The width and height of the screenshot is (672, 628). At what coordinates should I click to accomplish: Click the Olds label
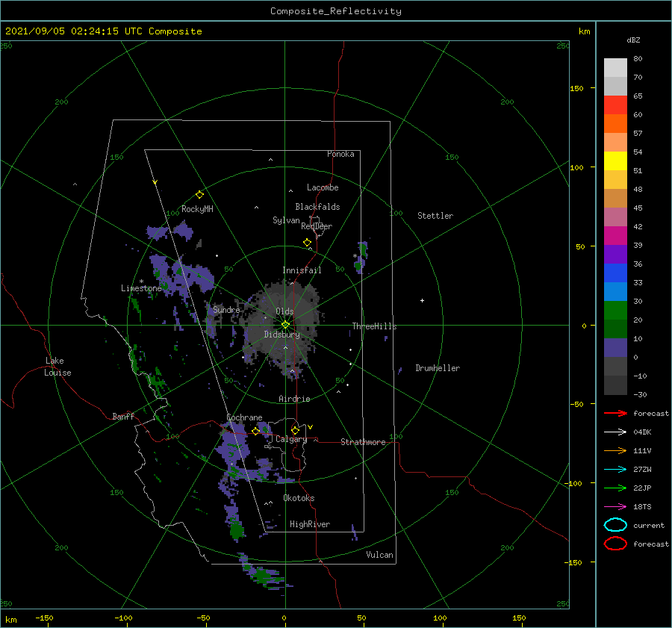(x=284, y=311)
